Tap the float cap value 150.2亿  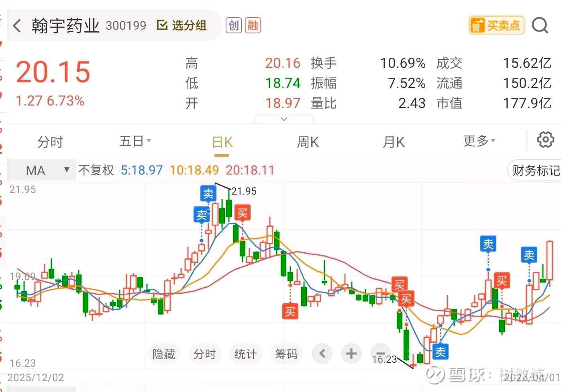[527, 83]
